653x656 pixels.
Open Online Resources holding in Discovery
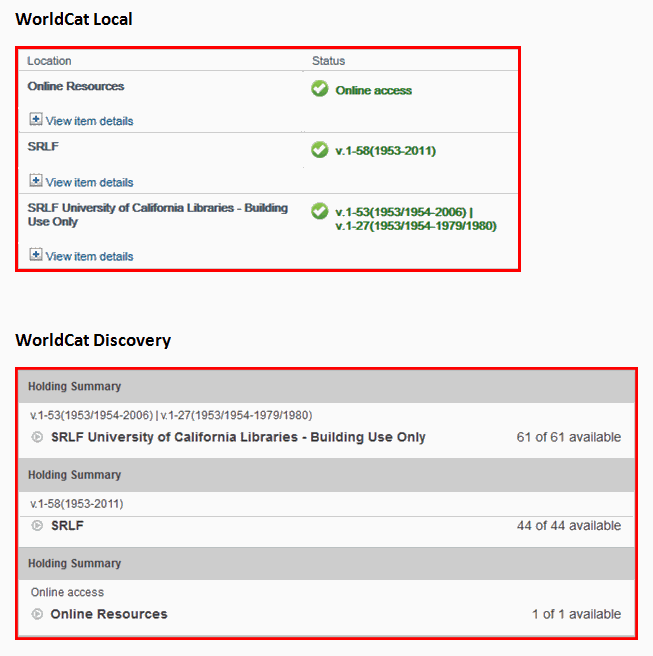[x=109, y=614]
